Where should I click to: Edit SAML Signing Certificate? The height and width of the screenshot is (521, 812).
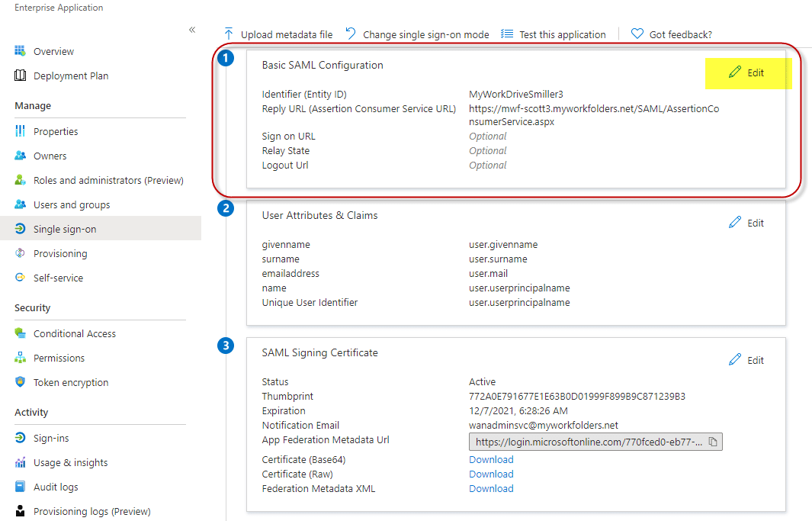point(746,360)
